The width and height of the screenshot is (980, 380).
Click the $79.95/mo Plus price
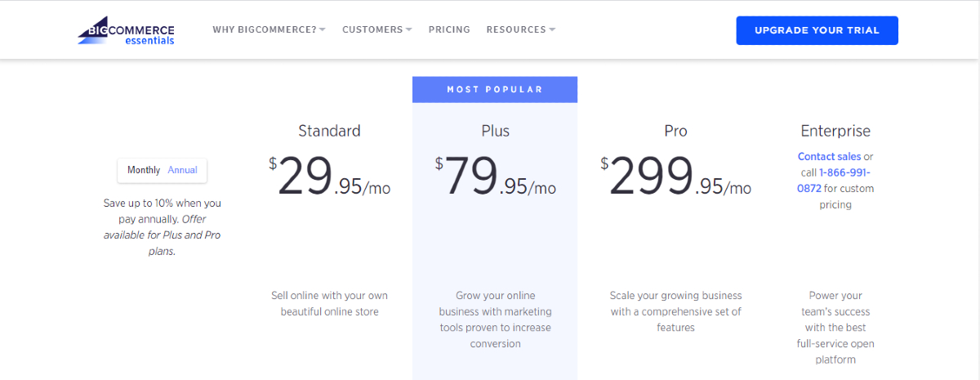[x=495, y=177]
